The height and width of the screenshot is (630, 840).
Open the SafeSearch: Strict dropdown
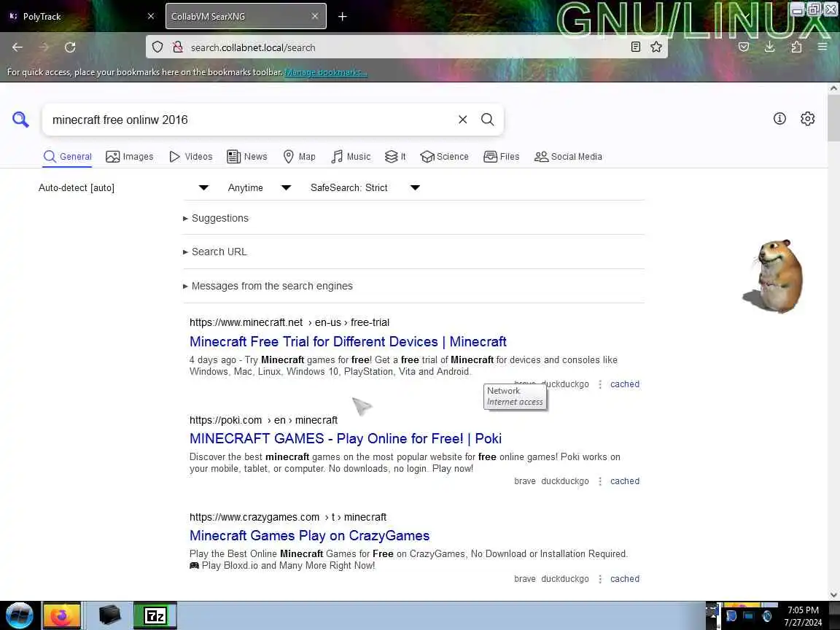[365, 187]
